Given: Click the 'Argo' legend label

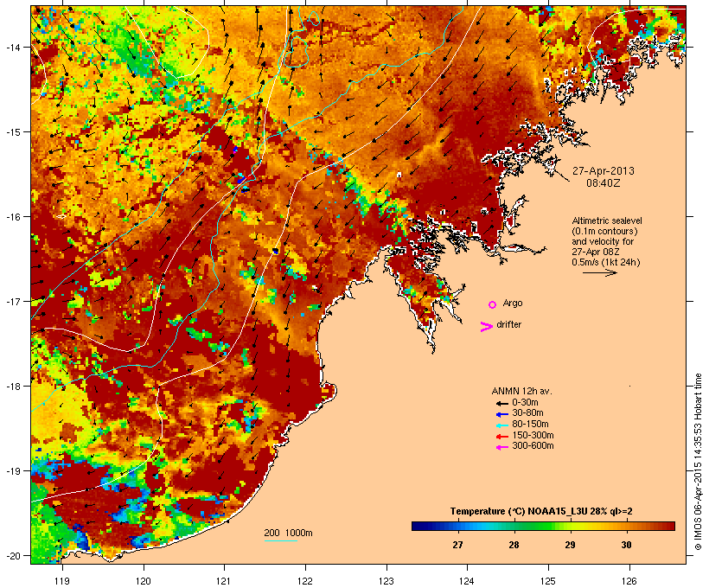Looking at the screenshot, I should click(513, 303).
